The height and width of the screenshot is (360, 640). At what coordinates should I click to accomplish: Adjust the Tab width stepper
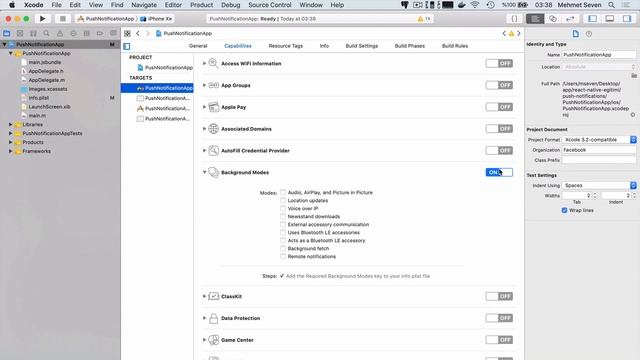coord(595,196)
